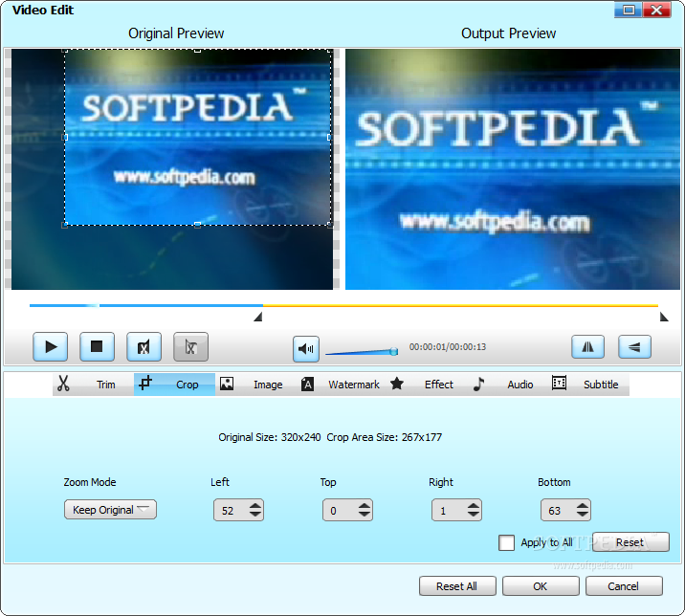Click the Output Preview video image
This screenshot has width=685, height=616.
coord(513,169)
